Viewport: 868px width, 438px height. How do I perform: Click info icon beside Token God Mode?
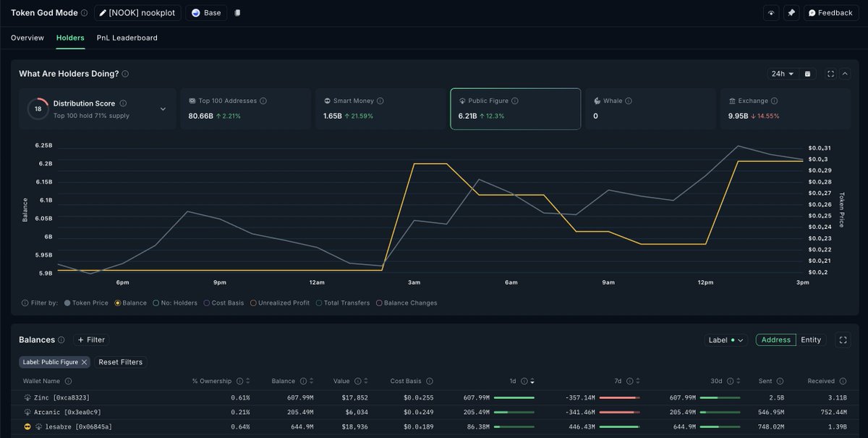coord(85,13)
